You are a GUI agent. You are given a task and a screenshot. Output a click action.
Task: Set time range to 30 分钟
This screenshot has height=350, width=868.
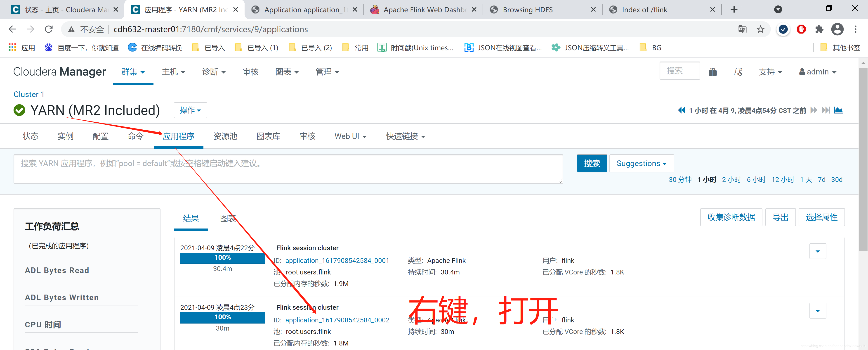pos(680,180)
